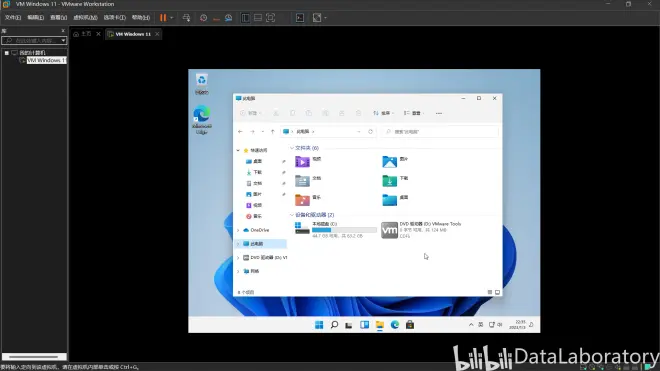Open the stretch display dropdown arrow
This screenshot has height=371, width=660.
click(x=325, y=18)
